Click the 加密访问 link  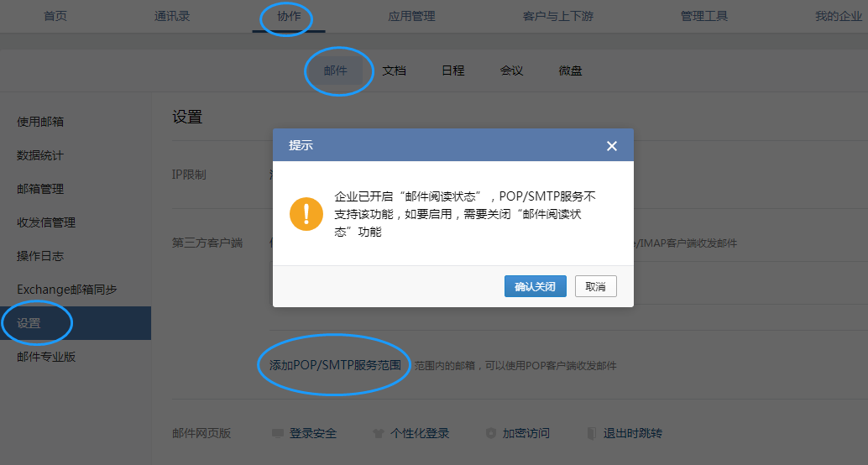click(x=526, y=433)
